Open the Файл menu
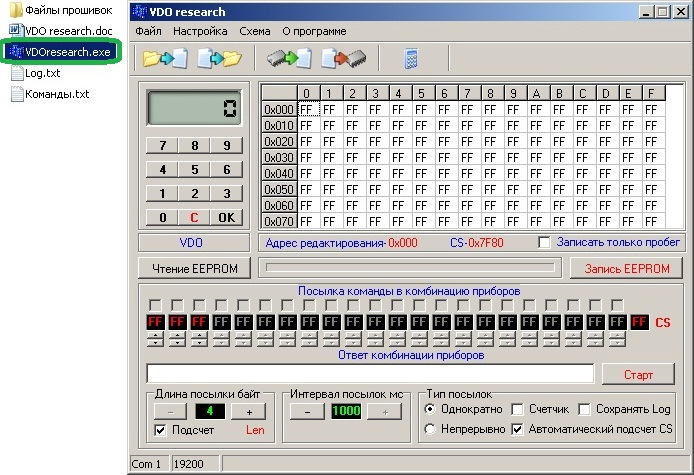 point(148,31)
